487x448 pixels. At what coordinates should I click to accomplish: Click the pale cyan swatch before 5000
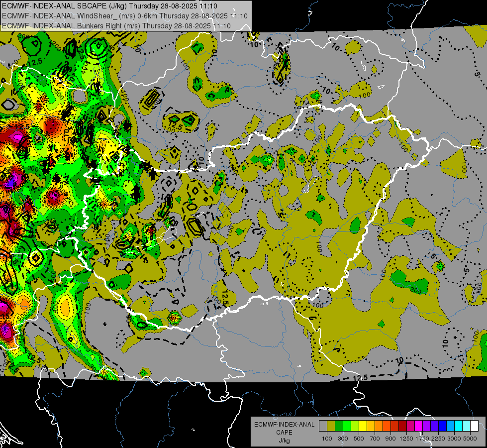[467, 426]
